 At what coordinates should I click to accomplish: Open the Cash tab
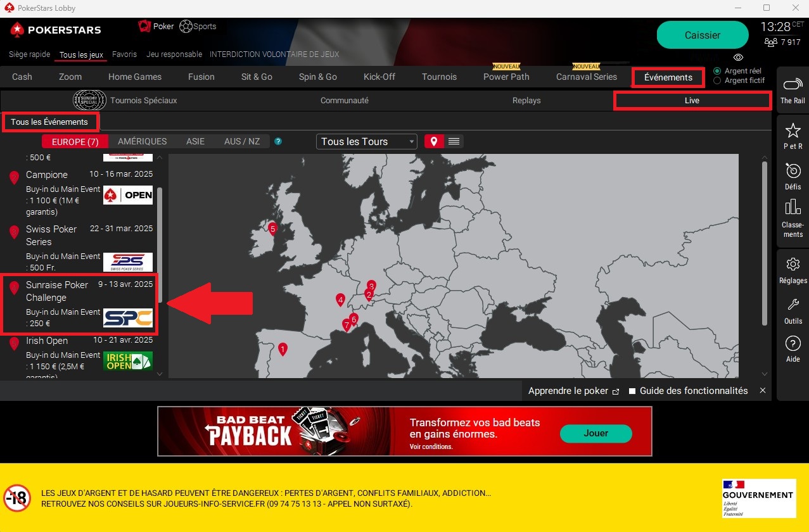coord(22,77)
